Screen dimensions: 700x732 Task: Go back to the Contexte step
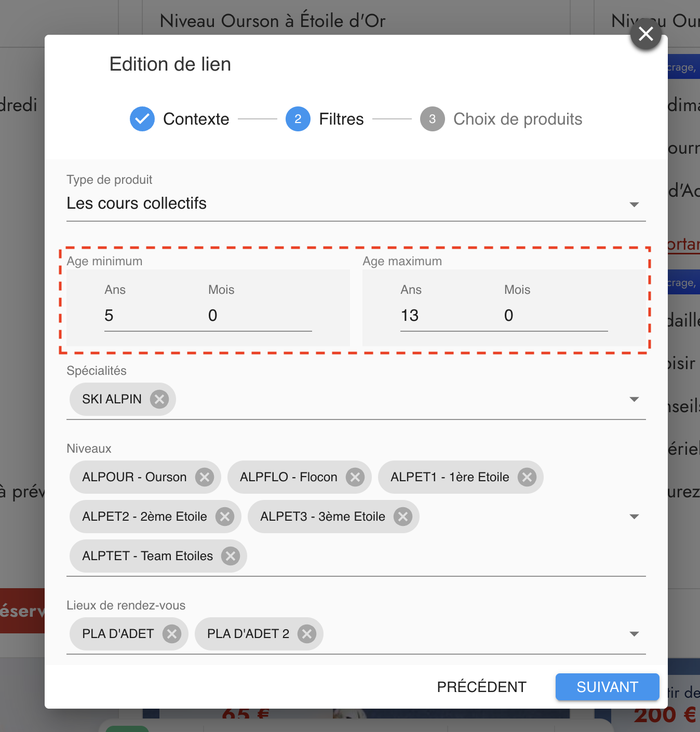pyautogui.click(x=180, y=119)
